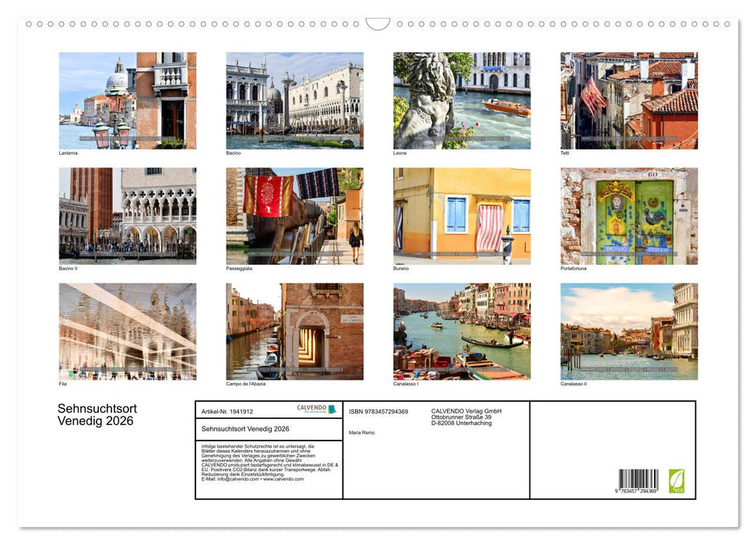The width and height of the screenshot is (756, 545).
Task: Click the www.calvendo.com web address
Action: (283, 478)
